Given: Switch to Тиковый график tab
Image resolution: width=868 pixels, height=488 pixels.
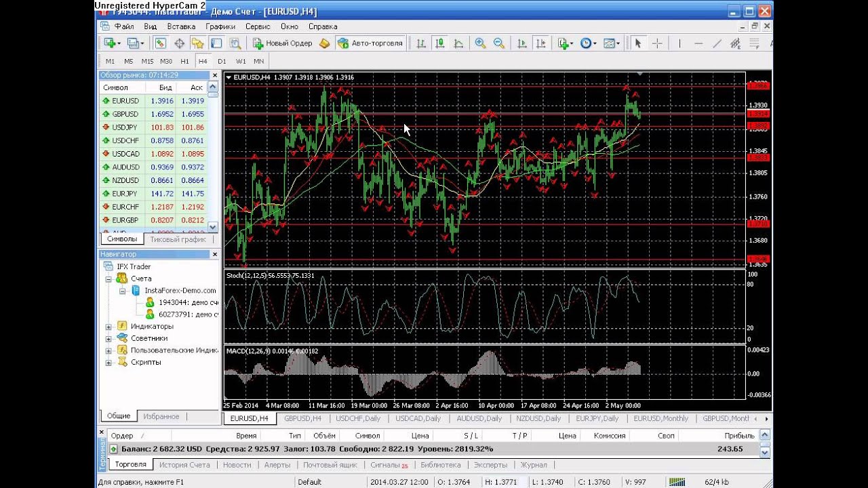Looking at the screenshot, I should (x=178, y=239).
